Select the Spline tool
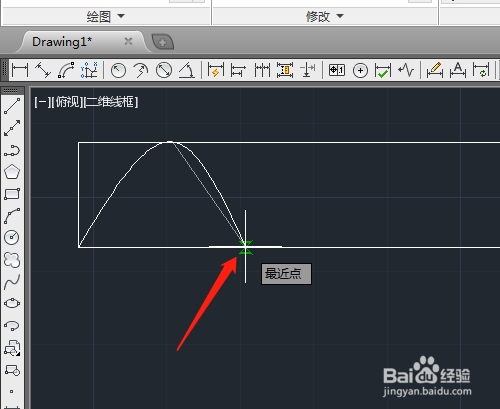Viewport: 500px width, 409px height. coord(12,282)
